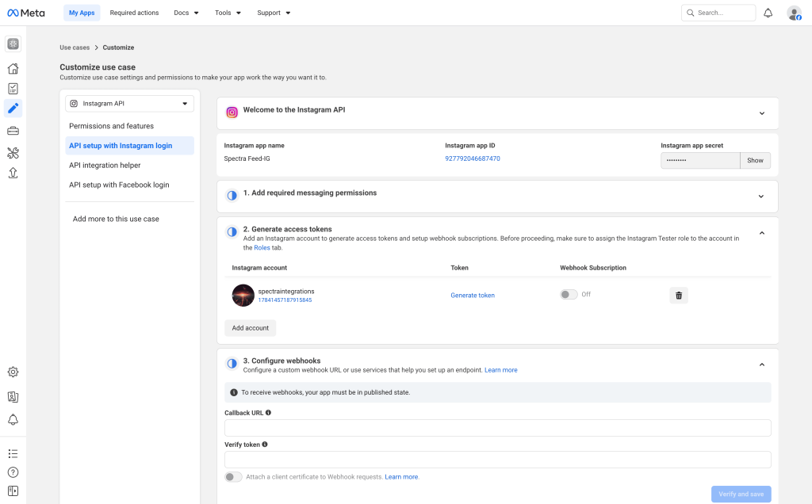
Task: Delete the spectraintegrations account with trash icon
Action: pos(679,296)
